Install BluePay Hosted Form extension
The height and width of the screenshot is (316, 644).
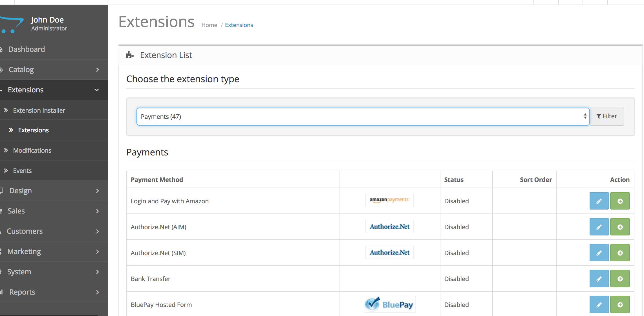coord(620,304)
